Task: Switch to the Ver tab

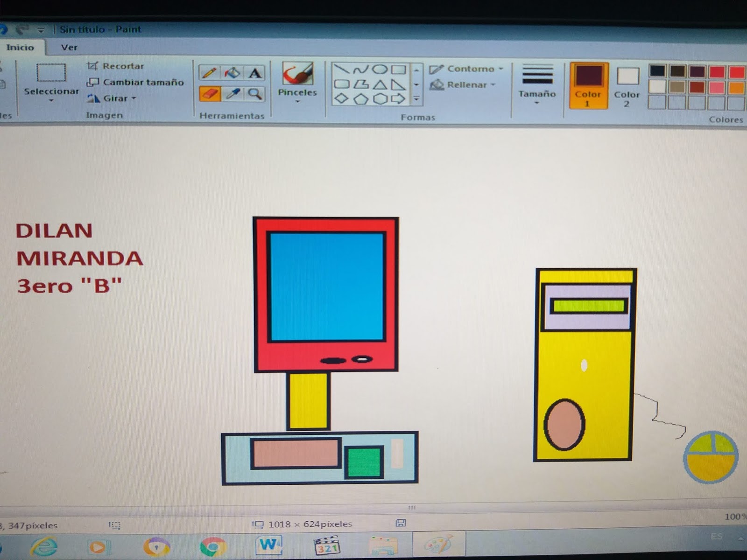Action: pyautogui.click(x=69, y=47)
